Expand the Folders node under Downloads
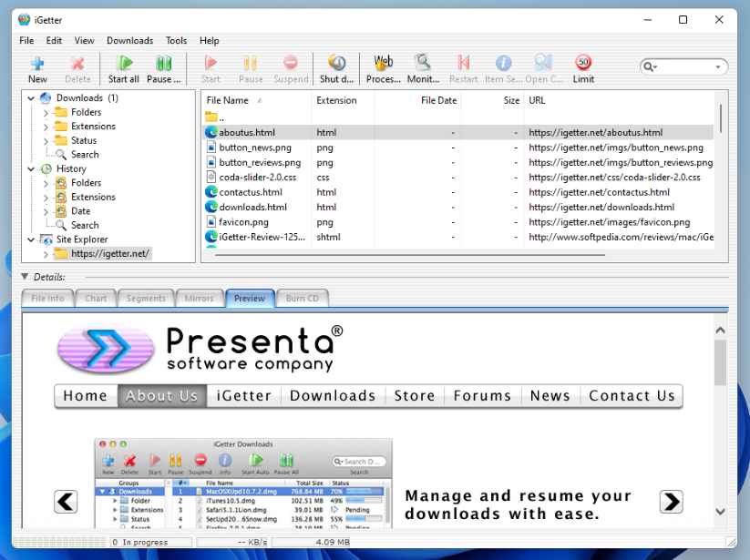The image size is (750, 560). tap(46, 113)
